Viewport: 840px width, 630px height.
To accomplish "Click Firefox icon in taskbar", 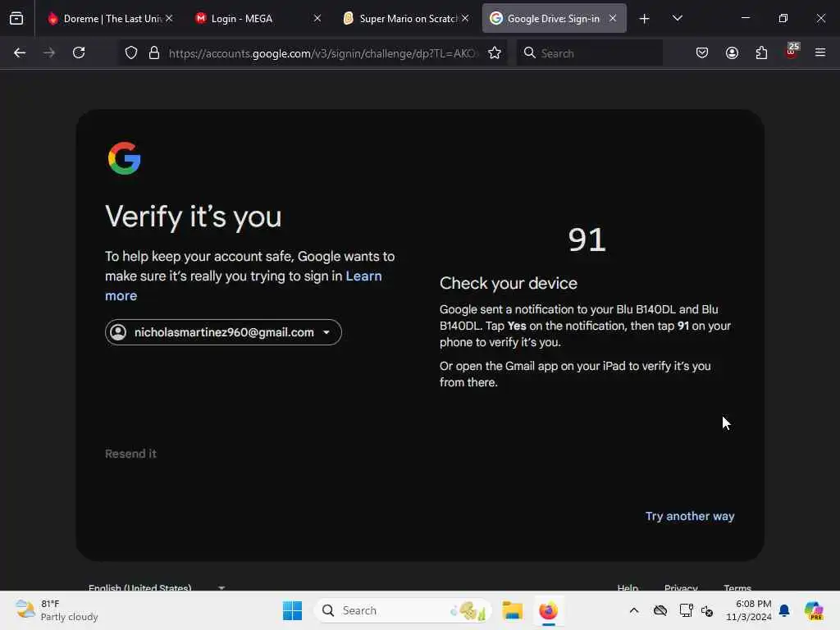I will point(548,610).
